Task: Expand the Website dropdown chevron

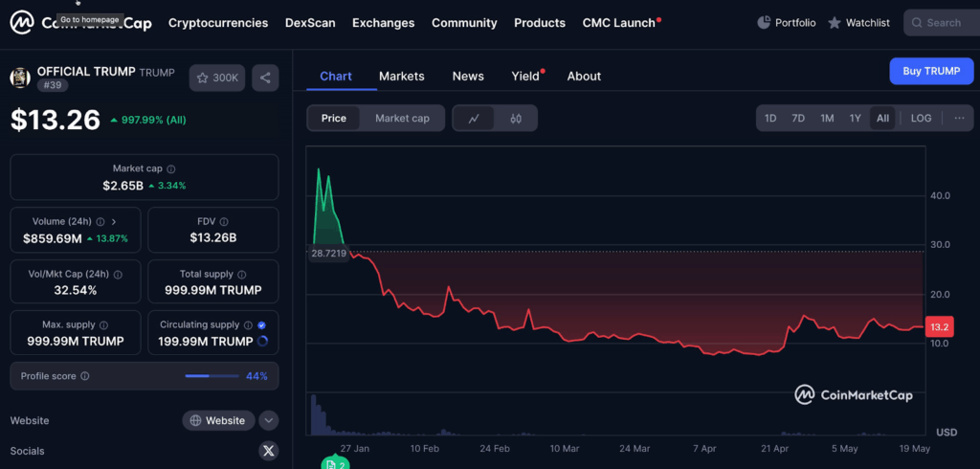Action: (x=269, y=421)
